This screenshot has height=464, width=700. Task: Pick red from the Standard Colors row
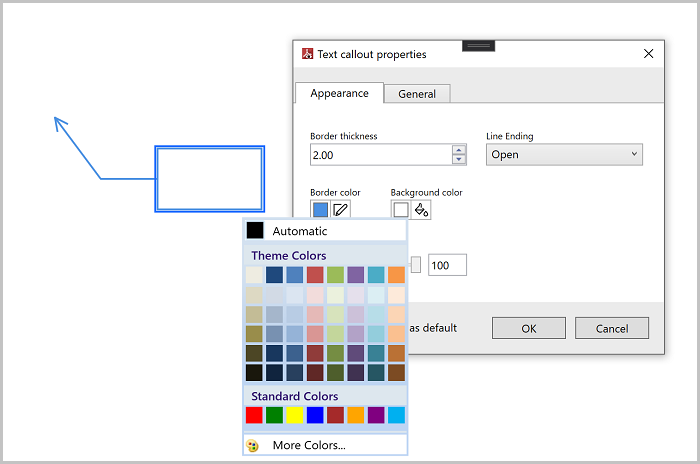pos(255,414)
